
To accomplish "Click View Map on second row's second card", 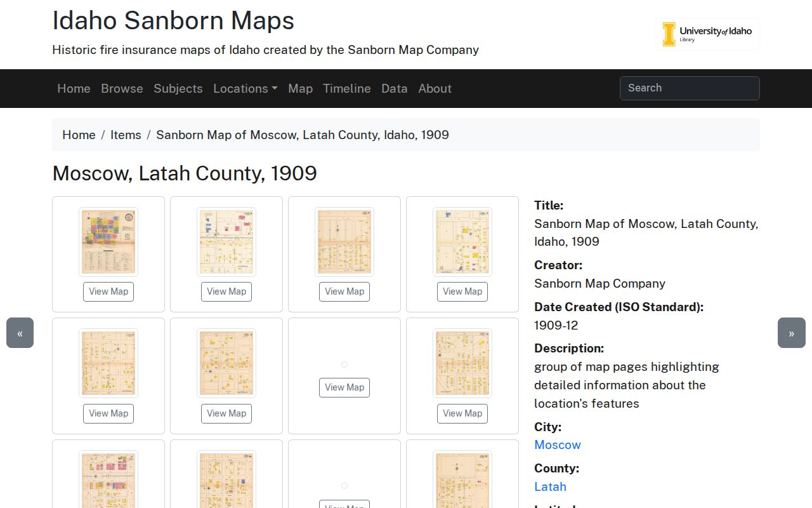I will pyautogui.click(x=226, y=413).
